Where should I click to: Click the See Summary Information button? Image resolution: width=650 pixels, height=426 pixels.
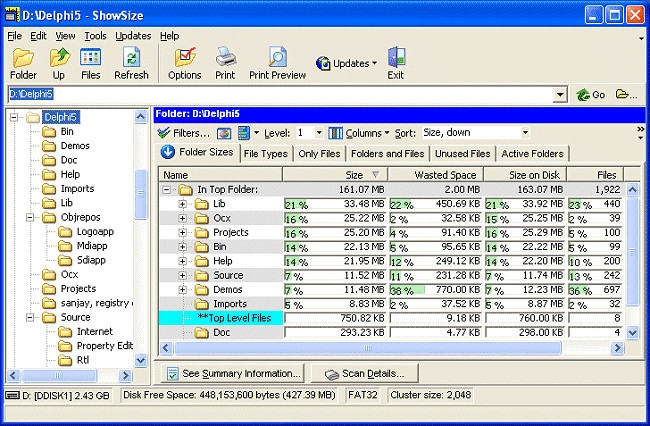coord(232,373)
